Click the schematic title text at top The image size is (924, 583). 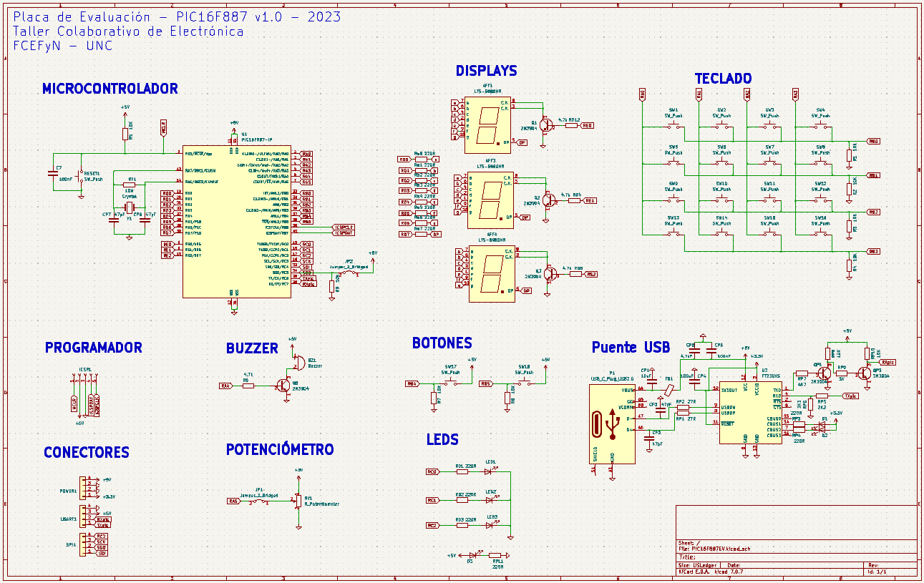(x=177, y=17)
